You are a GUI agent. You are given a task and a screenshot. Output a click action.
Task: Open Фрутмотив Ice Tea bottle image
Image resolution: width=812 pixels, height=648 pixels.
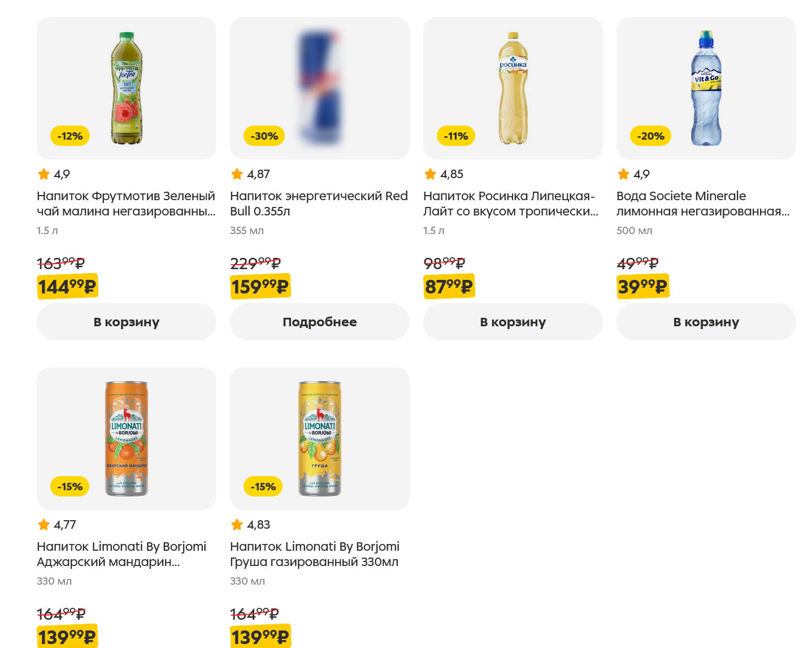(x=127, y=88)
